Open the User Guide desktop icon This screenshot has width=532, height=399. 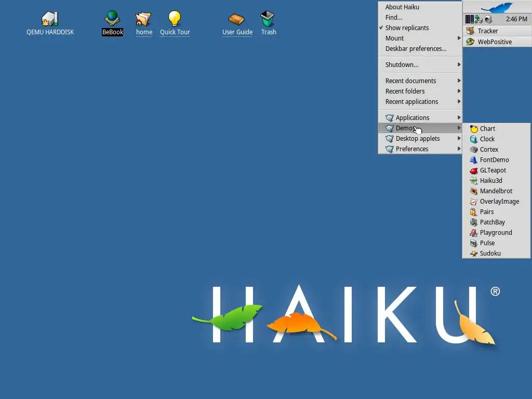pyautogui.click(x=236, y=19)
